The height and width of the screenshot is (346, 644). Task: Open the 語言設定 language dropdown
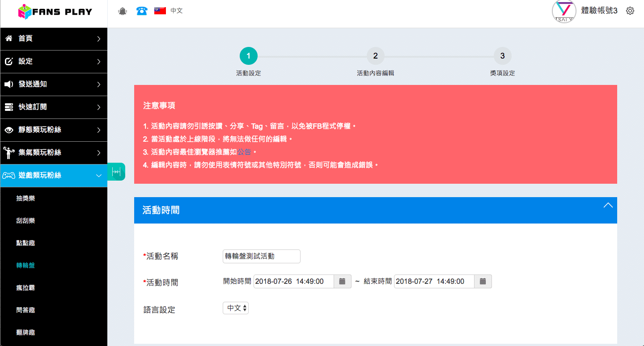click(x=236, y=308)
